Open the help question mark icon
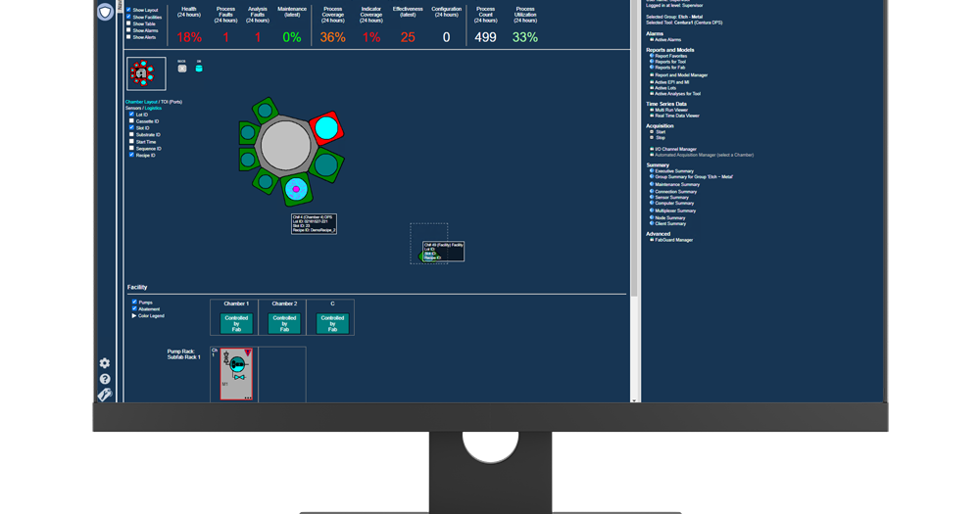Image resolution: width=980 pixels, height=514 pixels. 105,379
